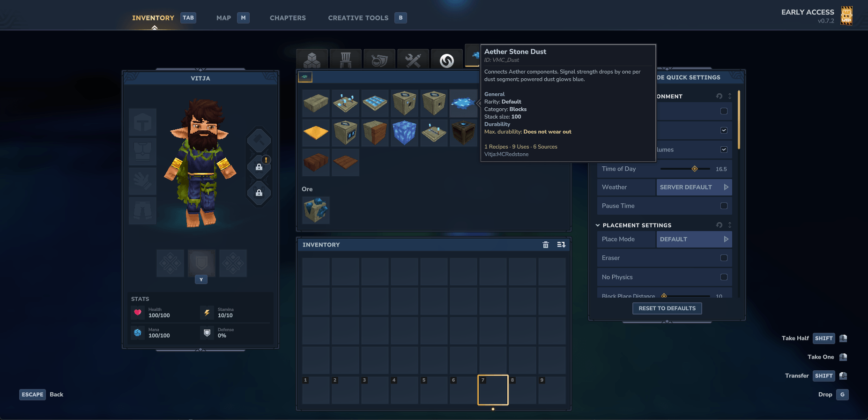Pick the stone plate with two blue torches
The image size is (868, 420).
point(434,133)
